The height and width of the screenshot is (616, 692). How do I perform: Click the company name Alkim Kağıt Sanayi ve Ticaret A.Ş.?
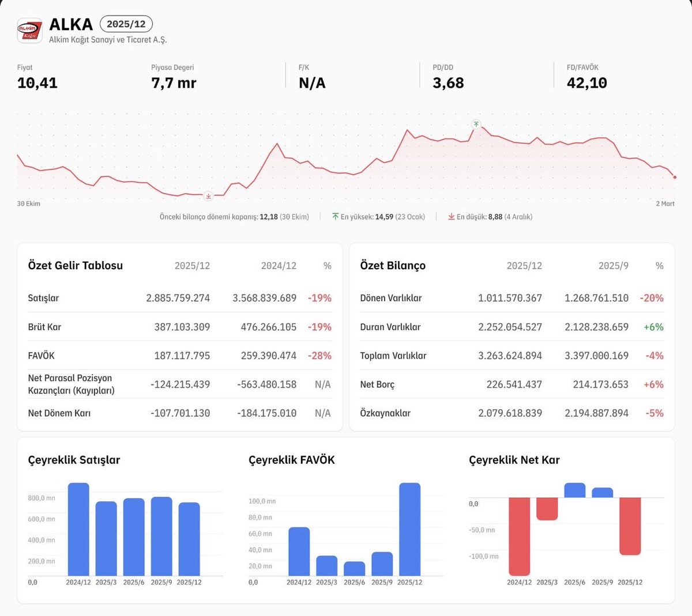click(x=108, y=40)
